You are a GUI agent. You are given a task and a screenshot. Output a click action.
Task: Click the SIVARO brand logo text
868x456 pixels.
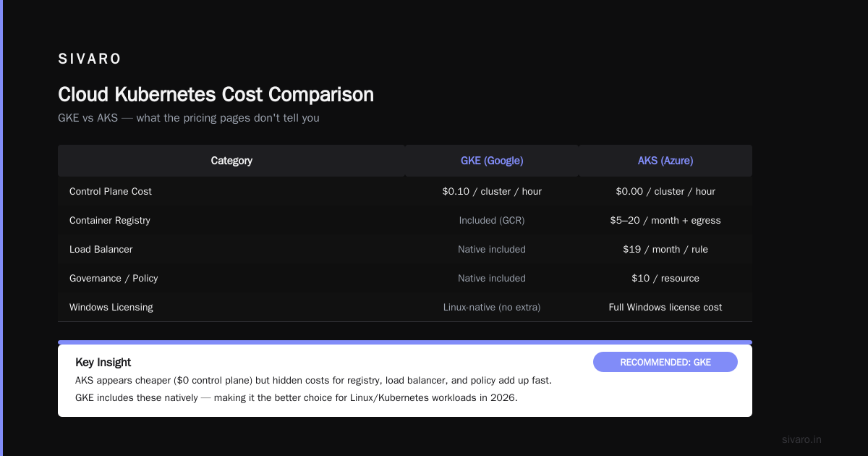click(x=90, y=59)
